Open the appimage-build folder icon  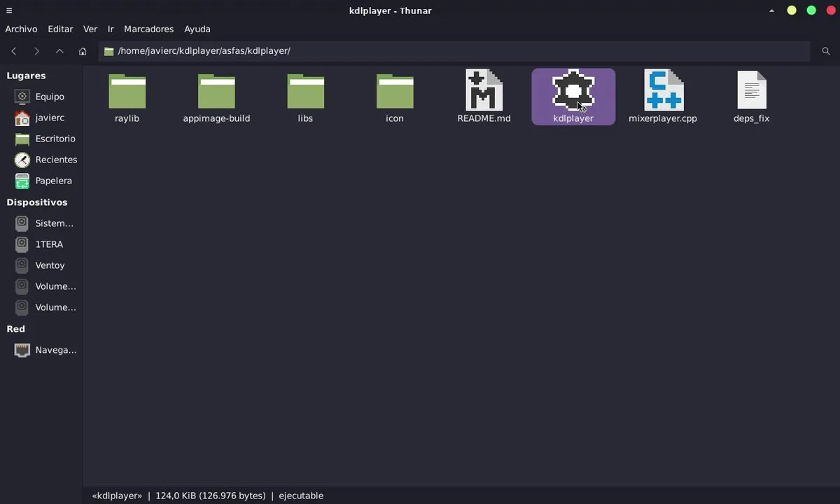tap(216, 91)
